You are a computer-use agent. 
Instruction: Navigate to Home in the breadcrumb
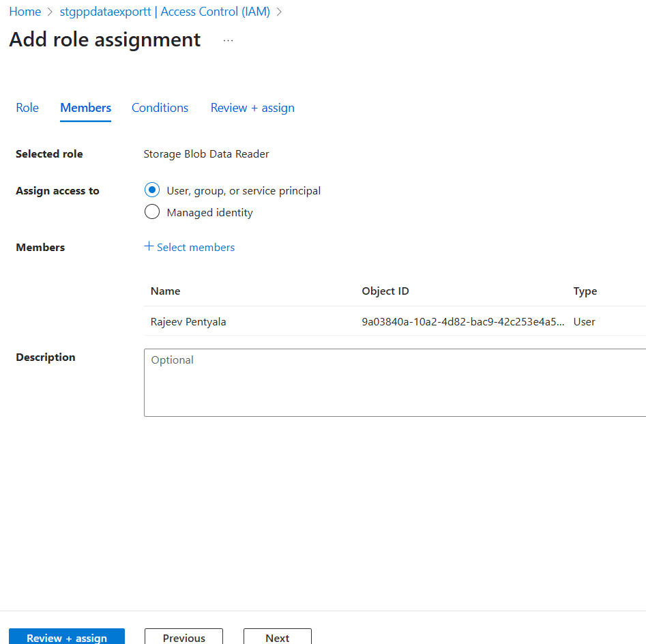point(25,12)
